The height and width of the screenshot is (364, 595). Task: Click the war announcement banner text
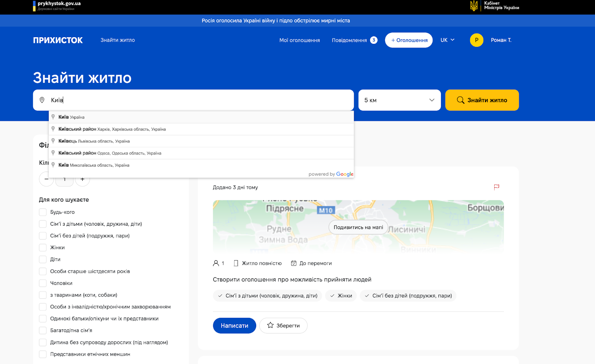[x=276, y=20]
